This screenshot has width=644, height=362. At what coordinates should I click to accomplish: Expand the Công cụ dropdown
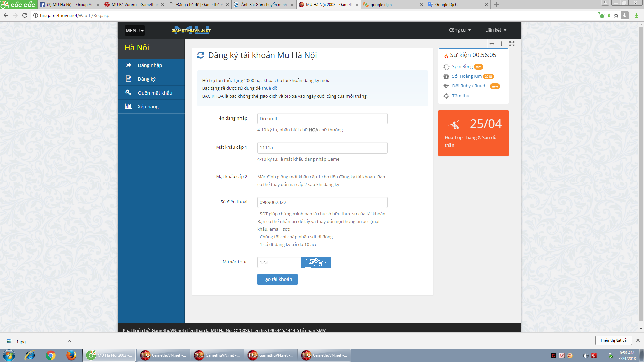(460, 30)
